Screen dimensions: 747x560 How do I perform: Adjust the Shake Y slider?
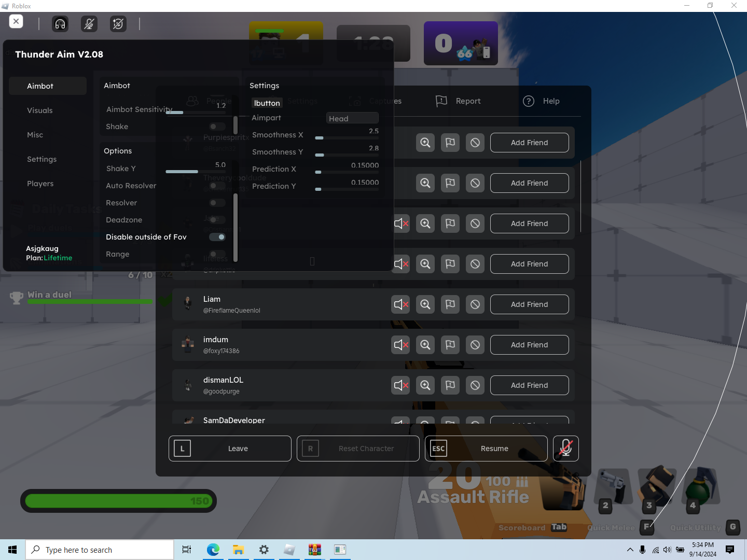pos(196,172)
